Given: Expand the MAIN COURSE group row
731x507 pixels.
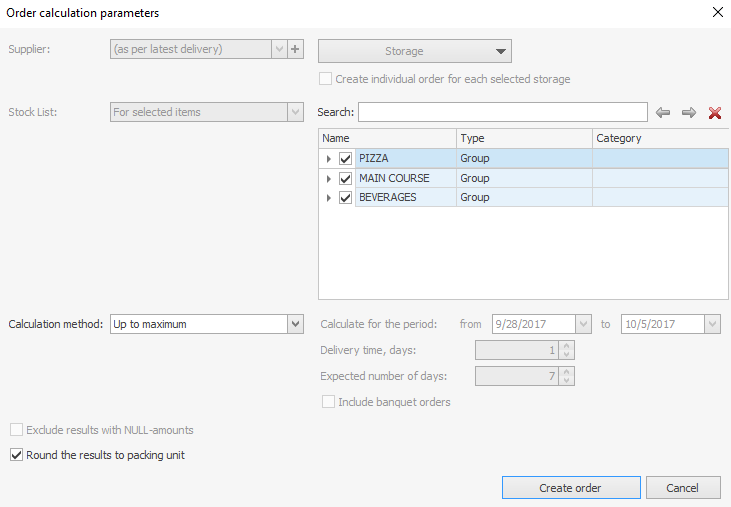Looking at the screenshot, I should pos(329,178).
